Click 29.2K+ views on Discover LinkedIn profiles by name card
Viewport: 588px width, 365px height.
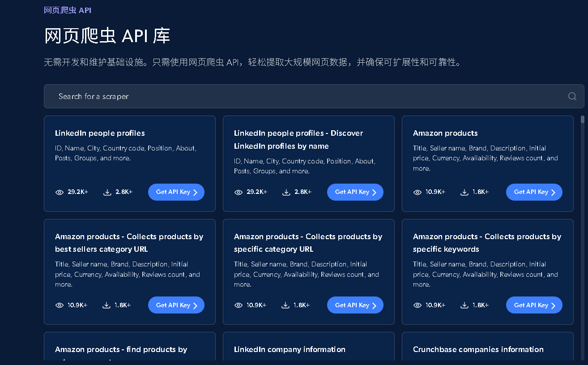pyautogui.click(x=257, y=192)
